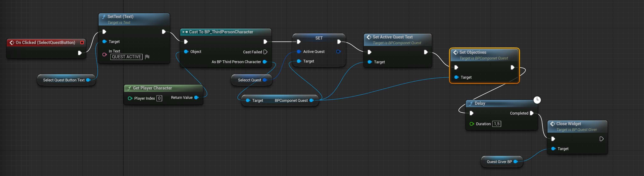The height and width of the screenshot is (176, 644).
Task: Click the SetText exec output pin
Action: pos(163,32)
